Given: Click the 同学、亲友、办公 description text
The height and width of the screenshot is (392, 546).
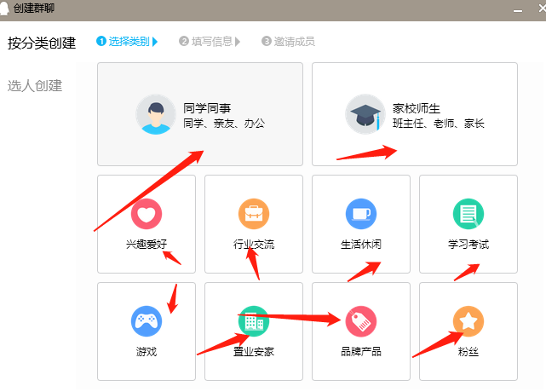Looking at the screenshot, I should coord(224,124).
